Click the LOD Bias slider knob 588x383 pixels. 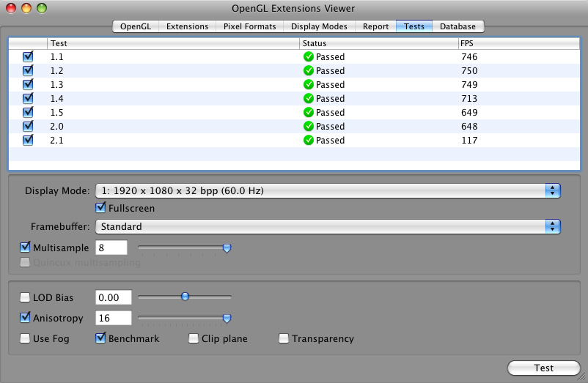[x=185, y=297]
